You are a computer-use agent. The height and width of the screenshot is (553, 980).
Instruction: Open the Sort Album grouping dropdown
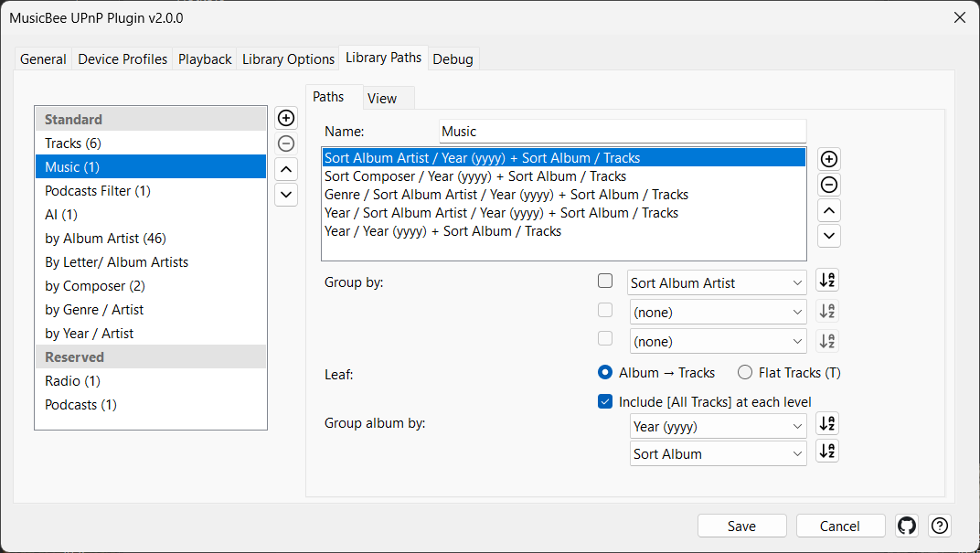(719, 454)
